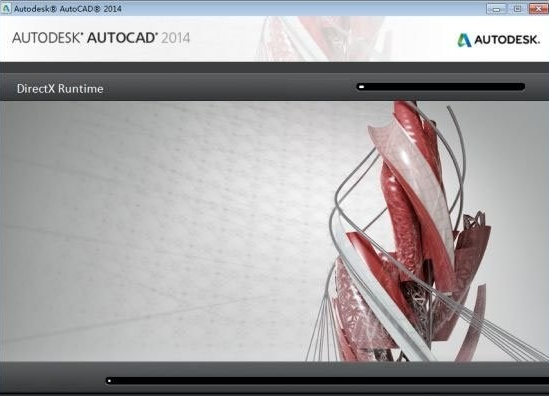This screenshot has width=549, height=396.
Task: Click the gray 2014 year in header
Action: pyautogui.click(x=175, y=38)
